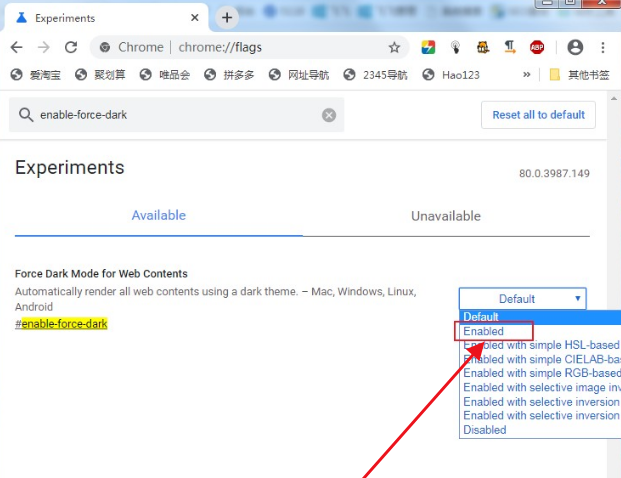Open the user profile avatar menu
621x478 pixels.
click(575, 48)
